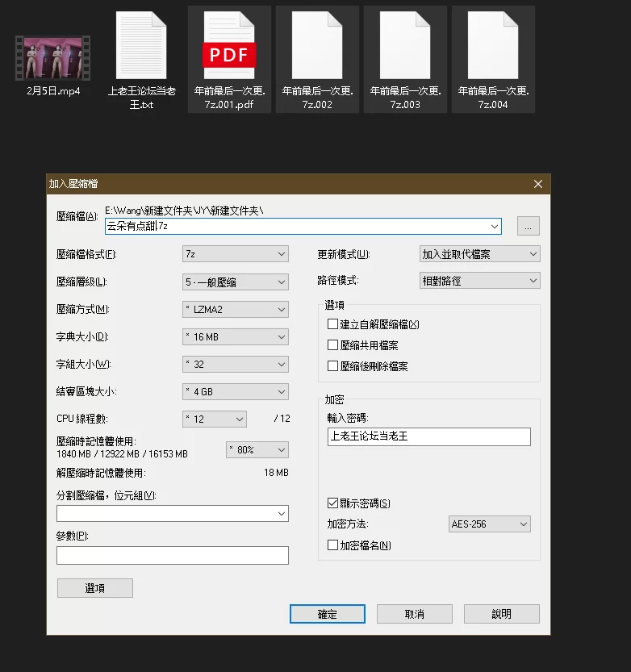Expand the 更新模式 dropdown
Viewport: 631px width, 672px height.
(x=479, y=254)
